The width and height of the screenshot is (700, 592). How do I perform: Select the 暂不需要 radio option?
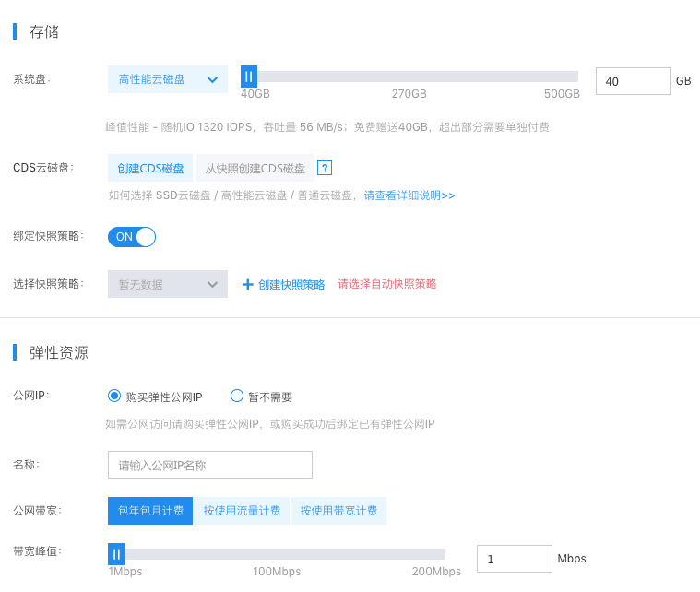[x=237, y=396]
